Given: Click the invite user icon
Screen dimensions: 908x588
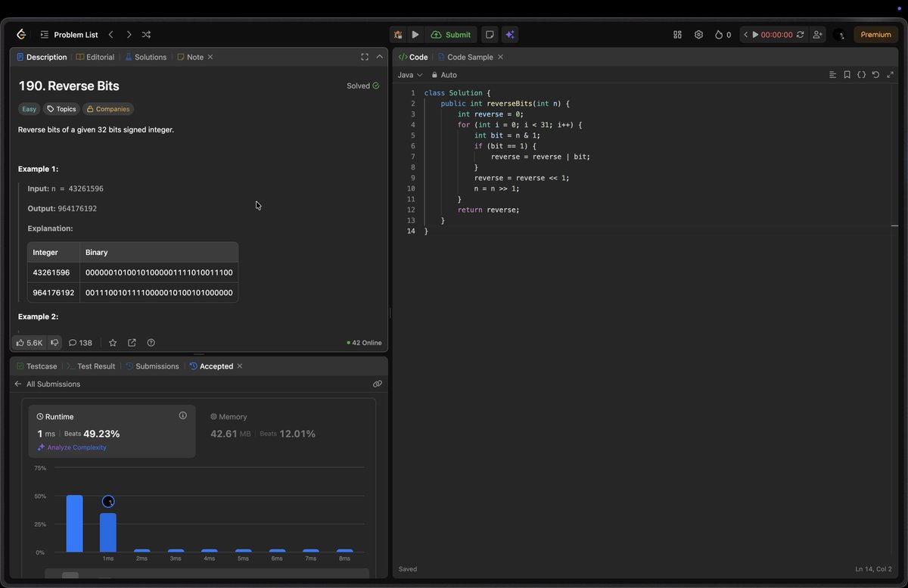Looking at the screenshot, I should click(x=817, y=35).
